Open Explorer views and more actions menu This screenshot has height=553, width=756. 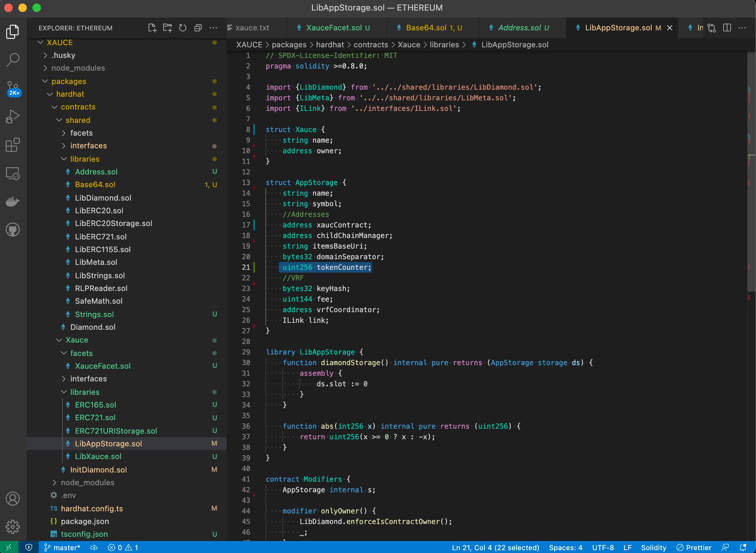click(x=213, y=28)
